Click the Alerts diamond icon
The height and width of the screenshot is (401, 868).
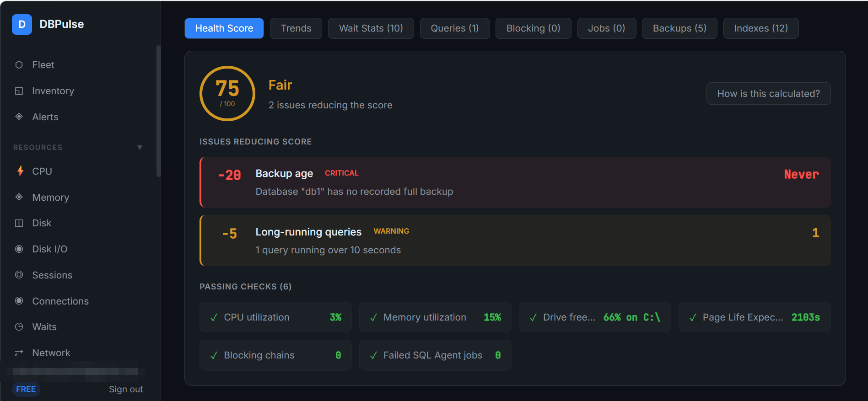coord(19,117)
